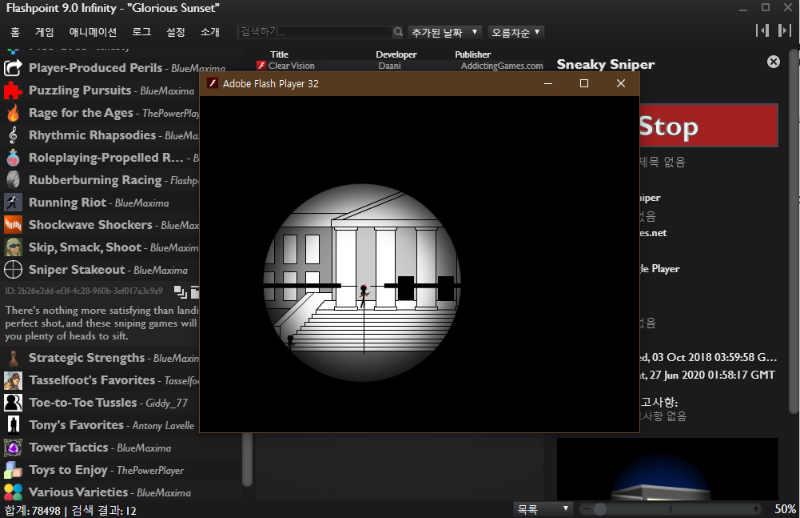Click the 검색하기 search input field
The height and width of the screenshot is (518, 800).
312,32
